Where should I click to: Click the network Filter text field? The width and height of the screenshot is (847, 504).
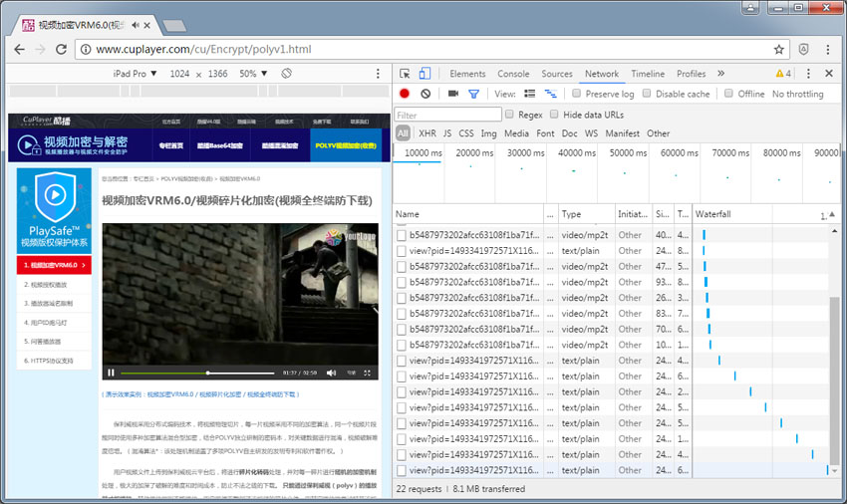point(447,115)
